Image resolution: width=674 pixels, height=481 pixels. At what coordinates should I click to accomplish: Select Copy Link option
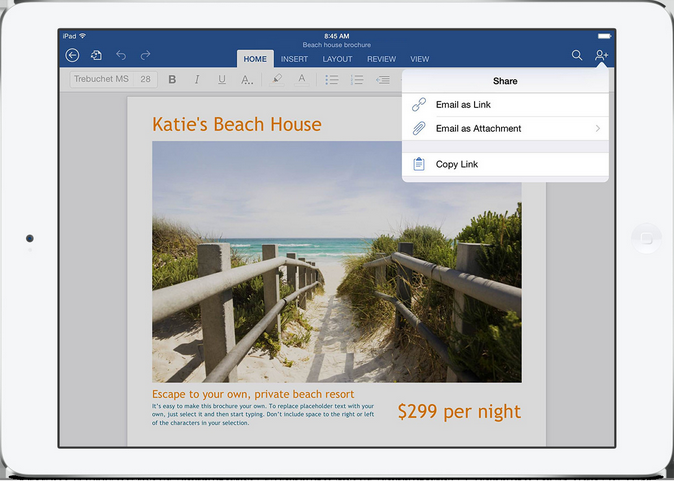point(457,165)
